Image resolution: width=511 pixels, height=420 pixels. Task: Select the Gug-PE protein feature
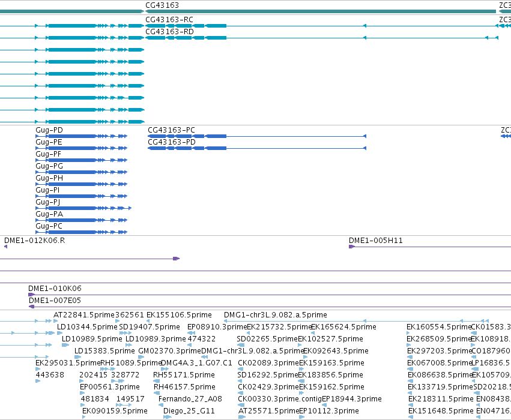[81, 148]
